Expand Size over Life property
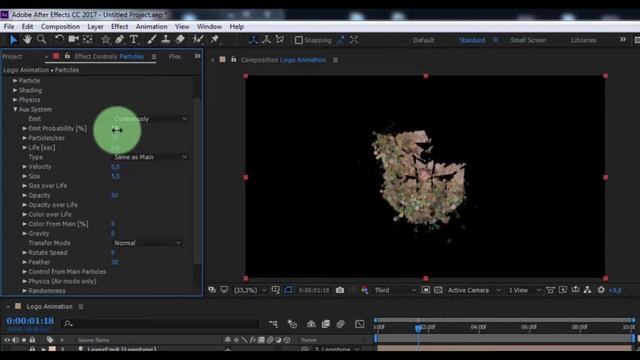The width and height of the screenshot is (640, 360). pos(24,186)
